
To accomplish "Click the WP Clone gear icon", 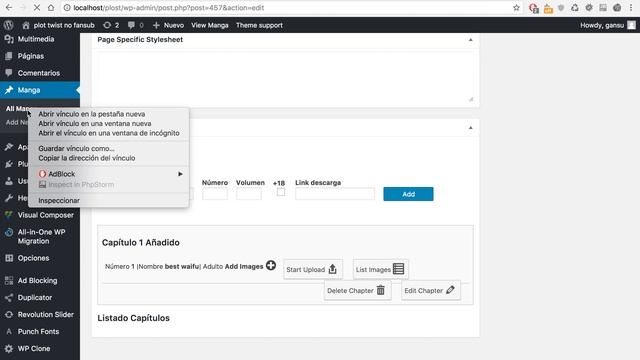I will pyautogui.click(x=9, y=349).
